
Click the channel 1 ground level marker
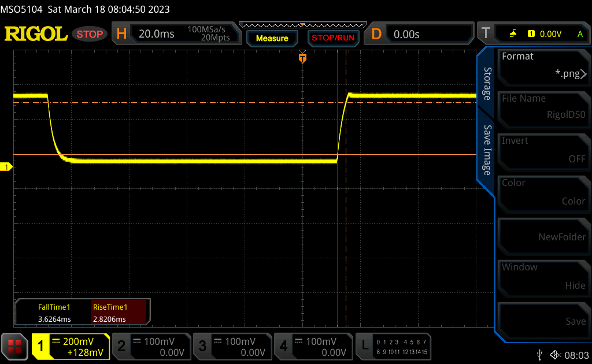tap(7, 167)
